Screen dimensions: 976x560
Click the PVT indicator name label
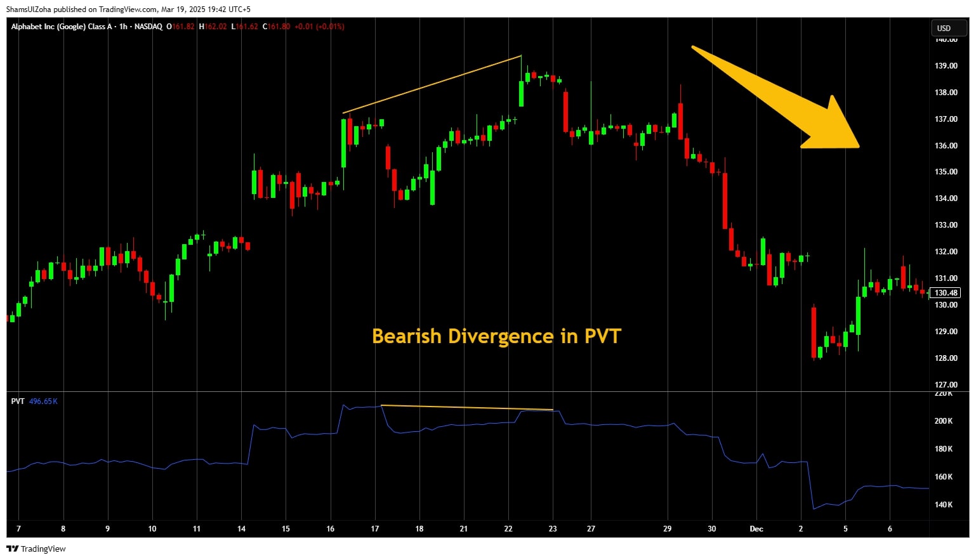click(x=18, y=401)
